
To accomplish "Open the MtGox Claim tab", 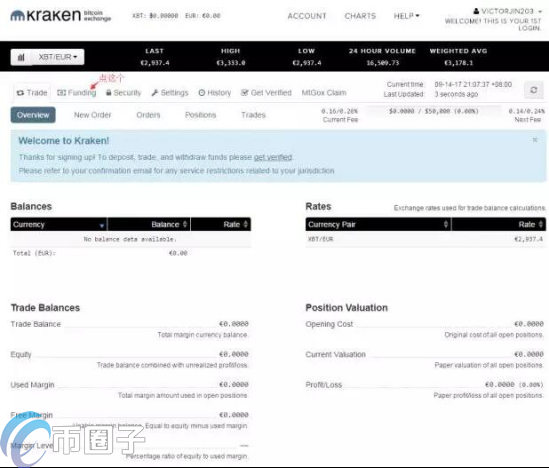I will (324, 93).
